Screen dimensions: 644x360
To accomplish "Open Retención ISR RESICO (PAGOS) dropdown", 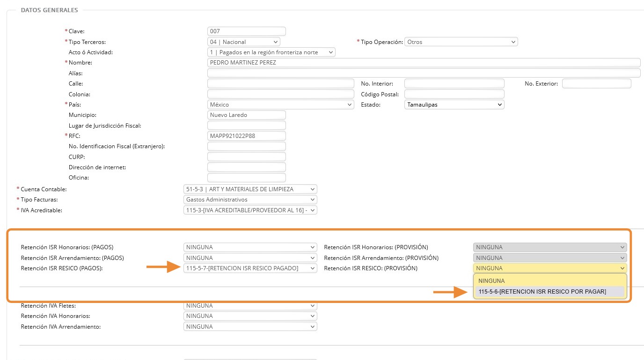I will tap(250, 268).
